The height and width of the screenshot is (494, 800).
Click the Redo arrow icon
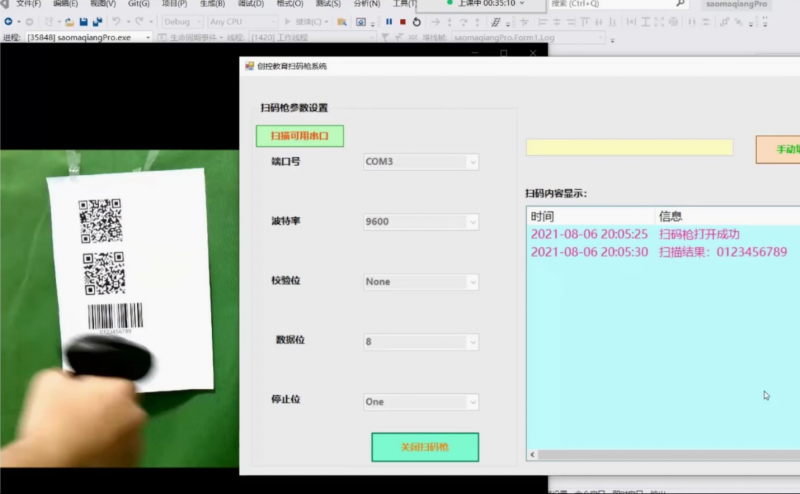(139, 21)
